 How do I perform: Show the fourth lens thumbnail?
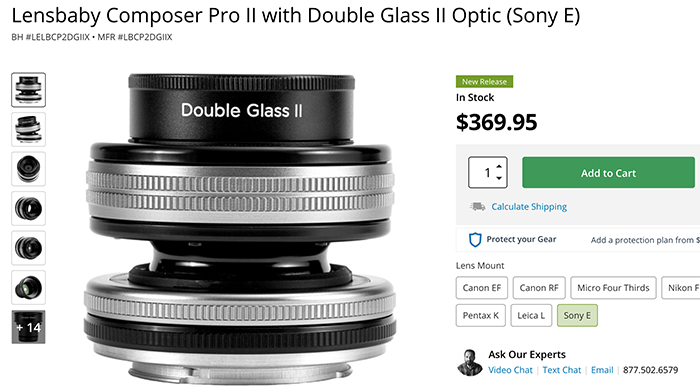[29, 208]
